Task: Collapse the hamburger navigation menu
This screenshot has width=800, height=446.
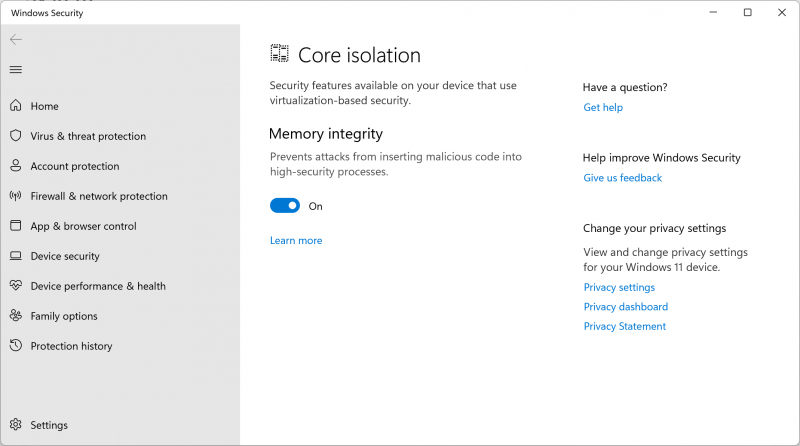Action: click(x=16, y=70)
